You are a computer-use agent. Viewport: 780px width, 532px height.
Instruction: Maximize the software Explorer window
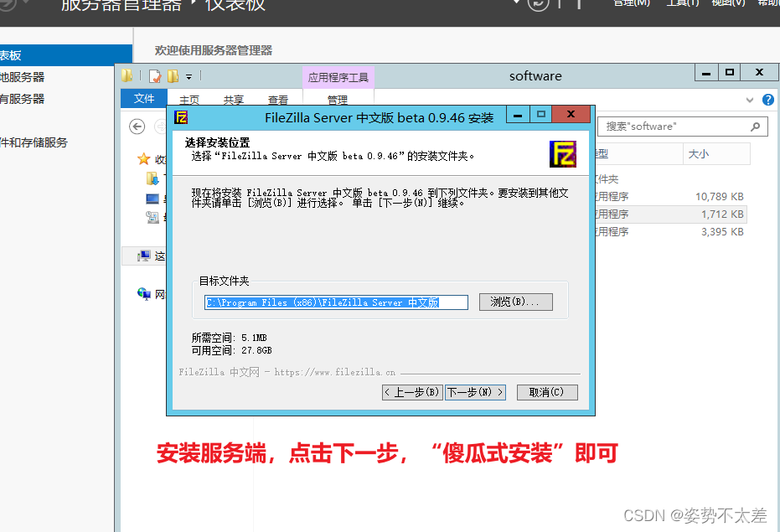729,72
